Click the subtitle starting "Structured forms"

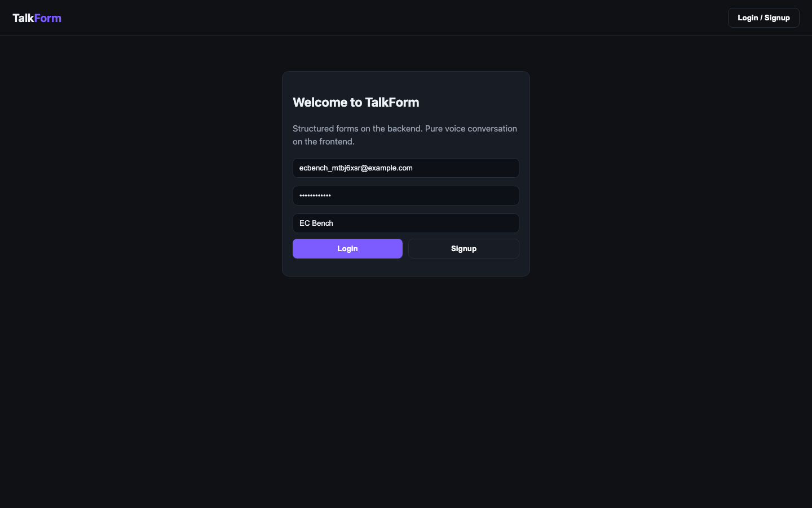(405, 135)
